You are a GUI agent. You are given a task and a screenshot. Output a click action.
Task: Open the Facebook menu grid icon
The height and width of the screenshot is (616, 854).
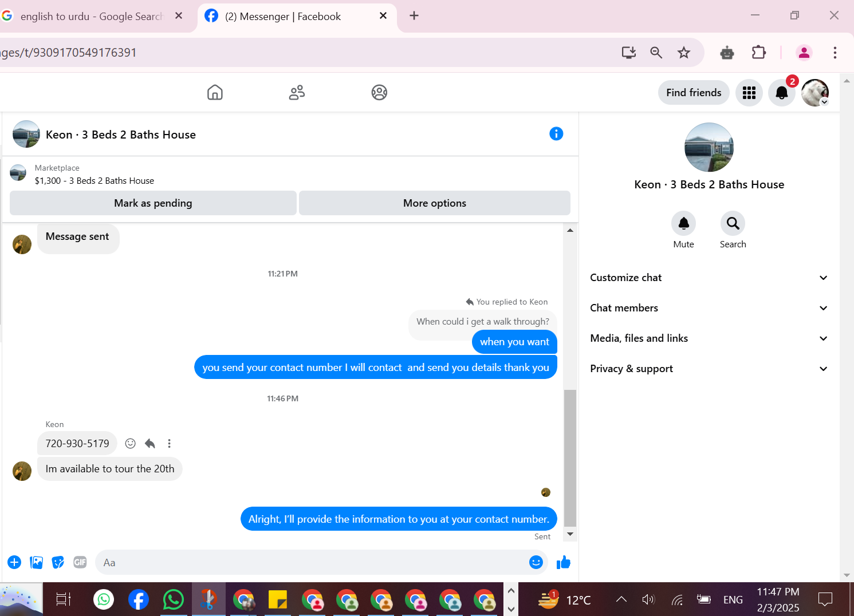pos(749,93)
